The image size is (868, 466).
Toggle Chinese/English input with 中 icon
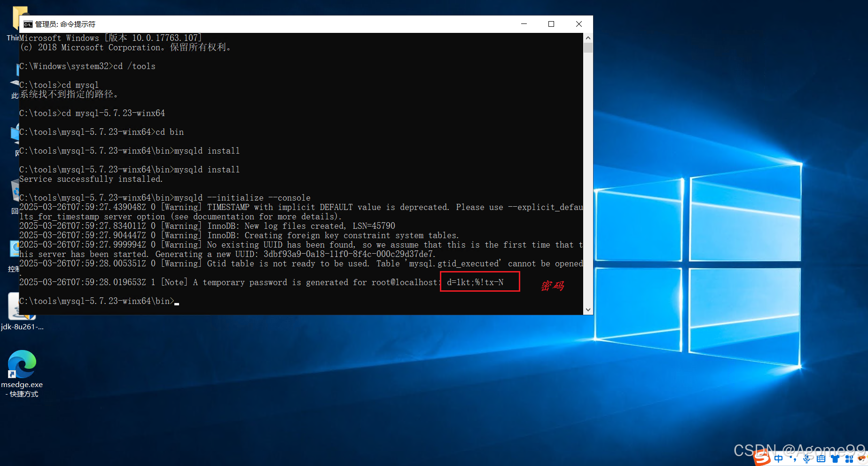pyautogui.click(x=779, y=458)
